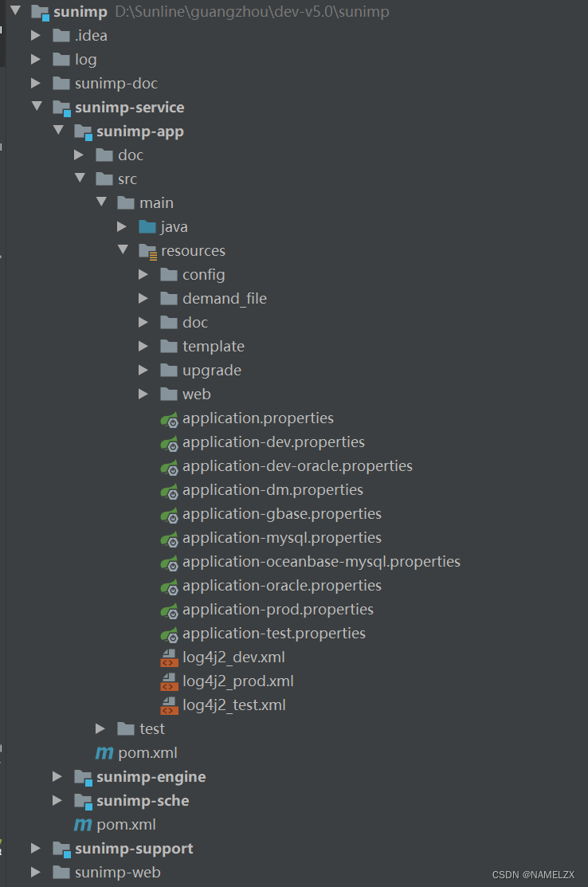This screenshot has width=588, height=887.
Task: Click the log4j2_prod.xml file icon
Action: [x=169, y=682]
